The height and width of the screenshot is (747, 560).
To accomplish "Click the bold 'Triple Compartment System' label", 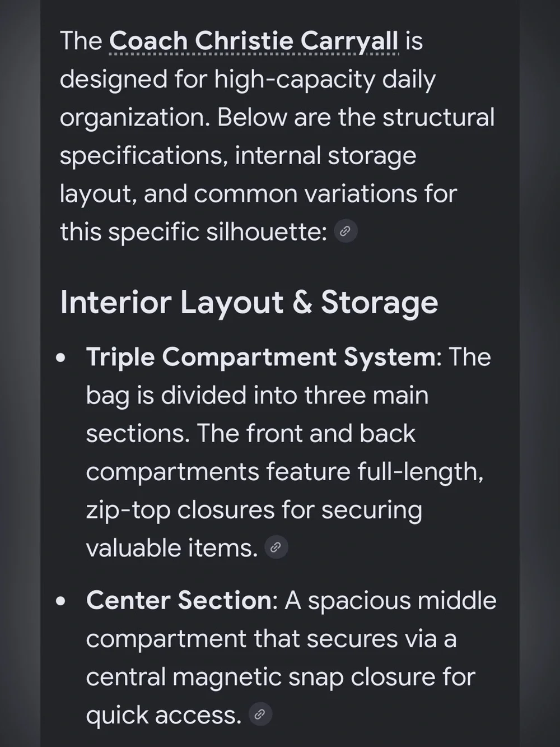I will coord(260,358).
